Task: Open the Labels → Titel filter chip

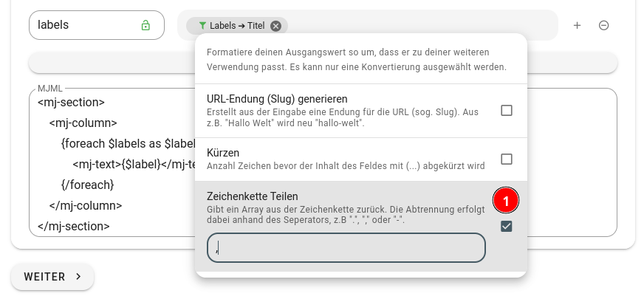Action: tap(236, 26)
